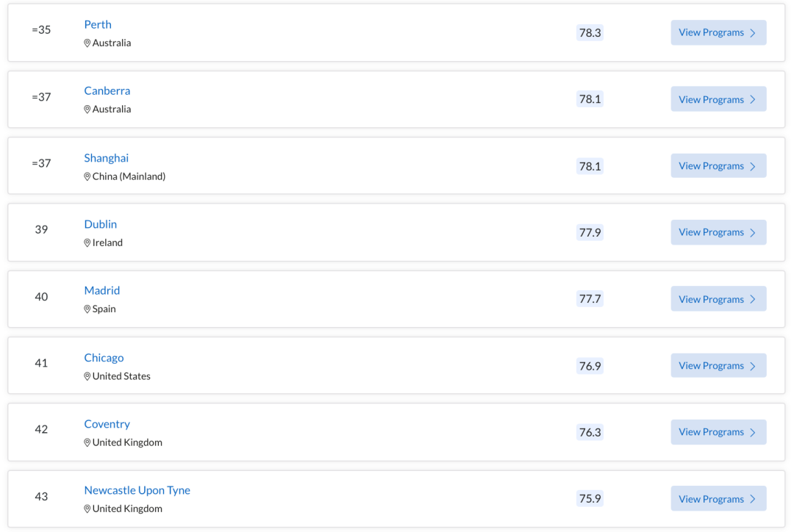
Task: Open the Chicago city link
Action: coord(104,358)
